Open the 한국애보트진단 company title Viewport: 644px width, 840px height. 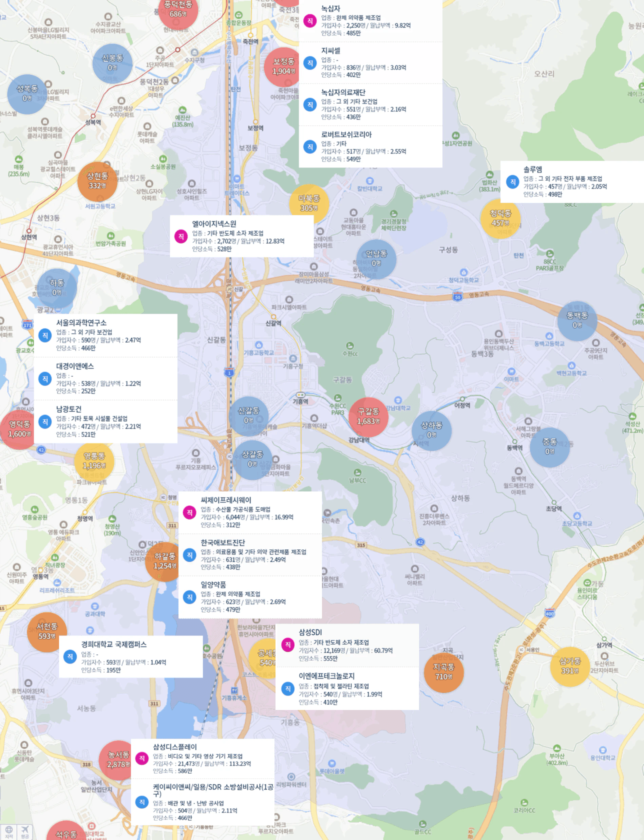(223, 542)
